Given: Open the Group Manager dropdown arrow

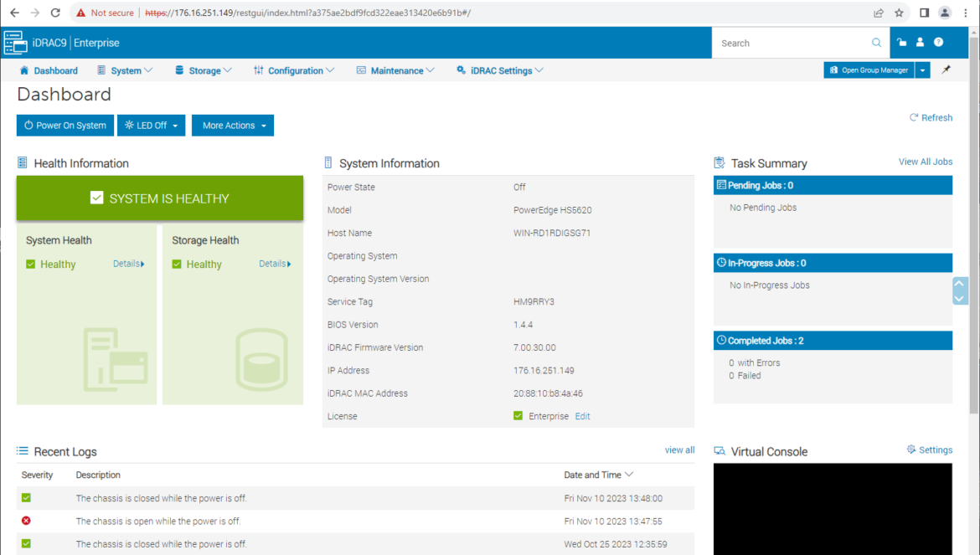Looking at the screenshot, I should [922, 70].
